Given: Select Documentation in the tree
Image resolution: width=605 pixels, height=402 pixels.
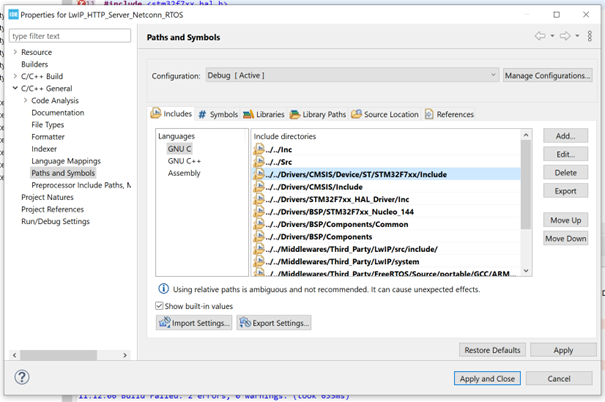Looking at the screenshot, I should (57, 112).
